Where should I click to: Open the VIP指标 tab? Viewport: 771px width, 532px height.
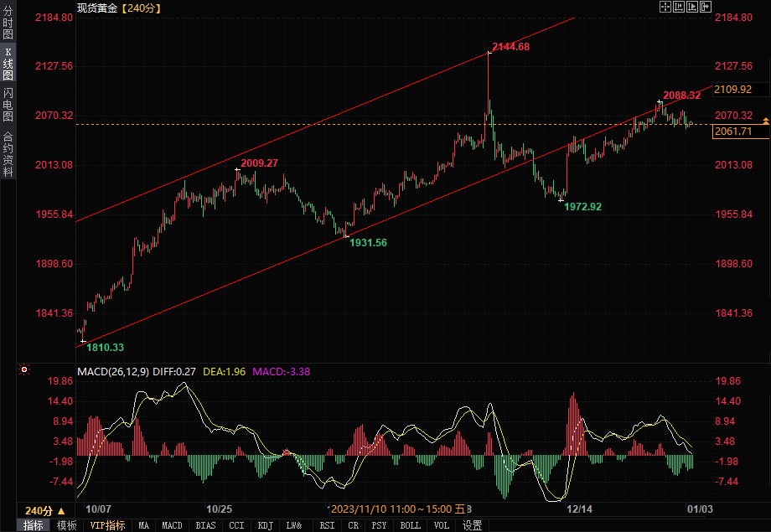pyautogui.click(x=107, y=525)
